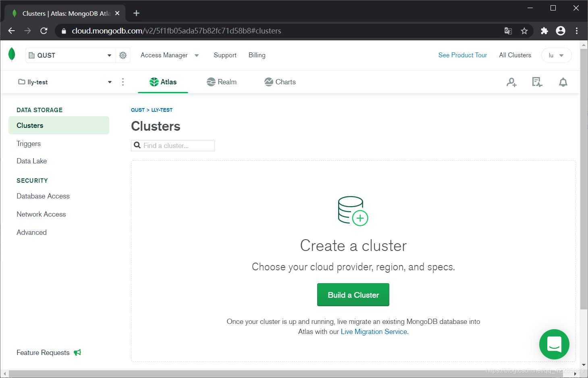588x378 pixels.
Task: Open Feature Requests link
Action: [43, 353]
